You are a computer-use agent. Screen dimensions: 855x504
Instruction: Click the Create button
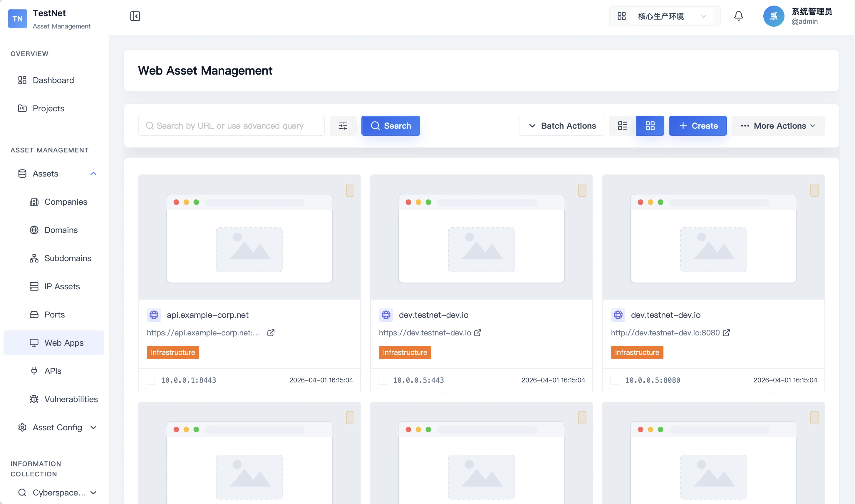(698, 126)
